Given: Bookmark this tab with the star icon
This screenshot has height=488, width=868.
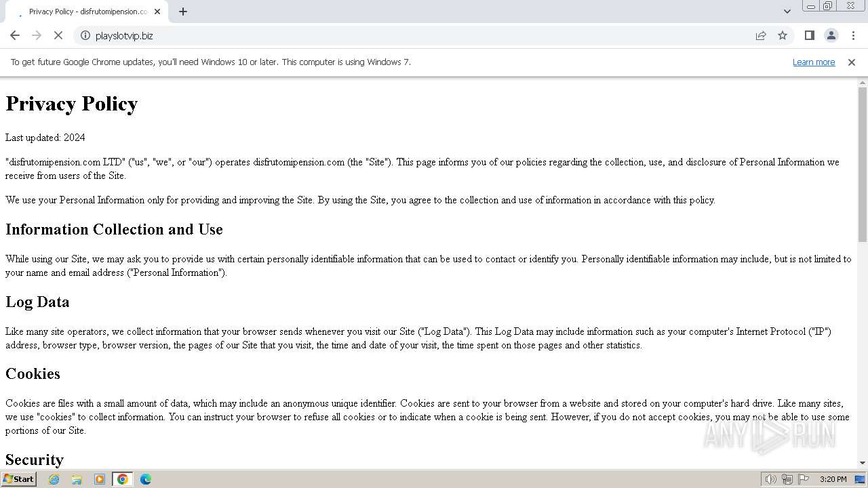Looking at the screenshot, I should pyautogui.click(x=783, y=35).
